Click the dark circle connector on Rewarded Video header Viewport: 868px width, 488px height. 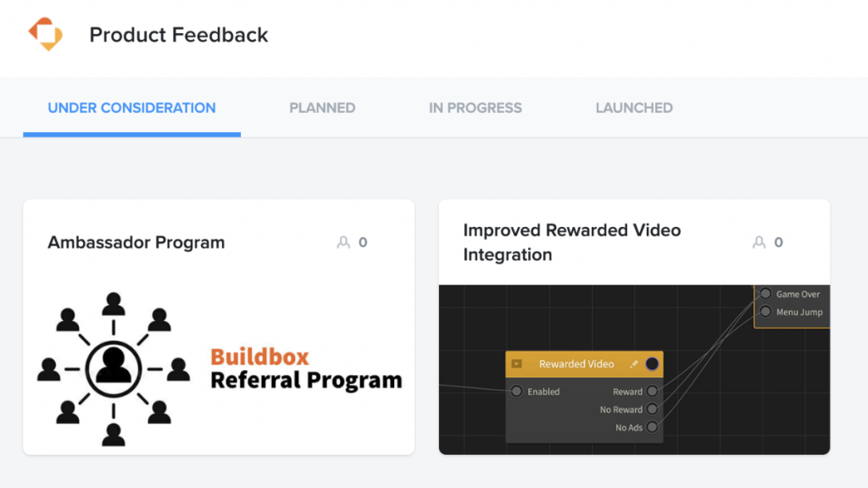(652, 364)
